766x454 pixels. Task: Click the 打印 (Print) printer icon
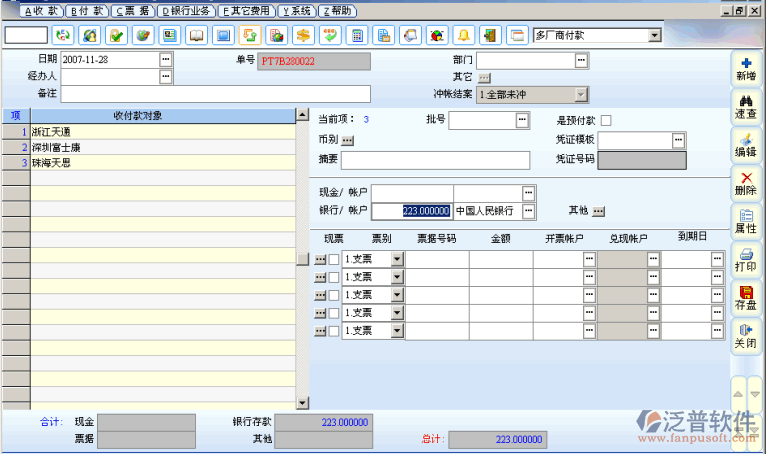[x=746, y=260]
